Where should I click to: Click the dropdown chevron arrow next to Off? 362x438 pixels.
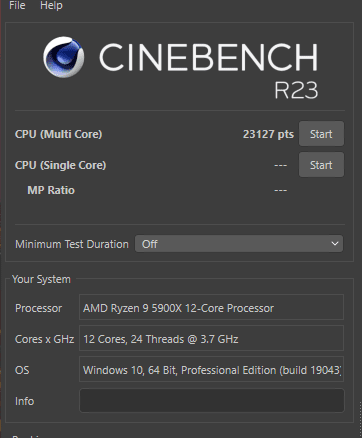point(335,244)
